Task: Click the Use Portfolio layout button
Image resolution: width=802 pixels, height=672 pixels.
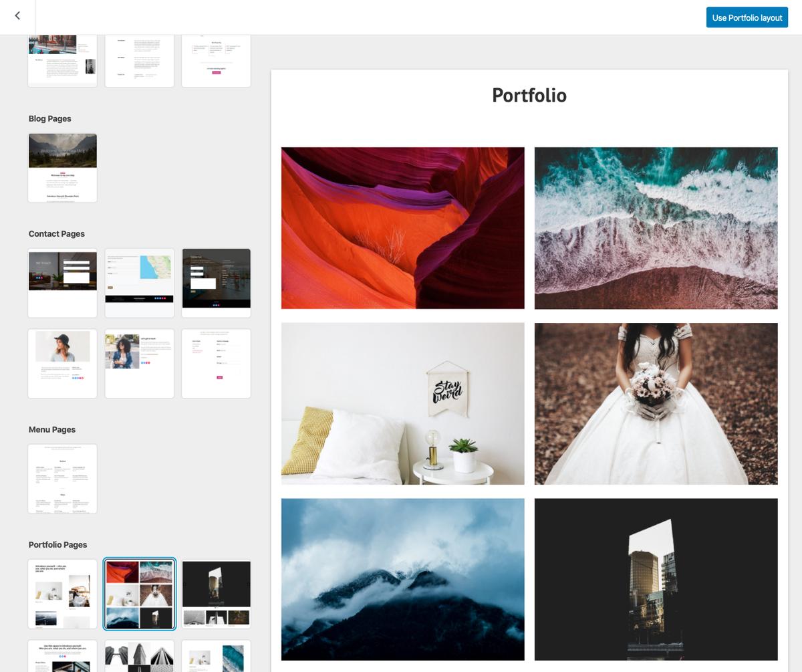Action: coord(747,17)
